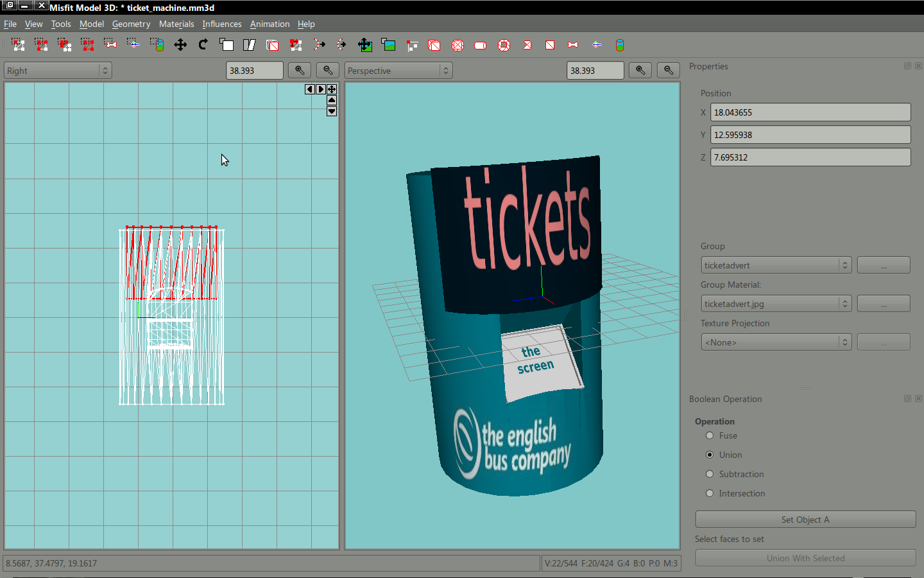
Task: Open the ticketadvert.jpg material dropdown
Action: pyautogui.click(x=776, y=304)
